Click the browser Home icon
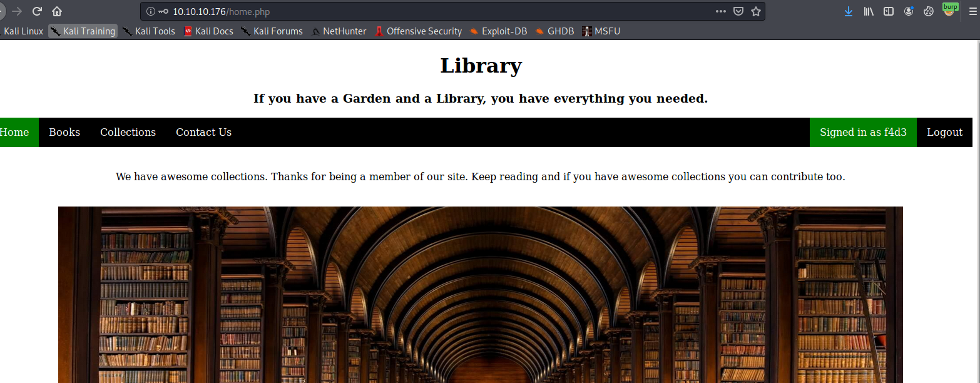Image resolution: width=980 pixels, height=383 pixels. pos(57,11)
